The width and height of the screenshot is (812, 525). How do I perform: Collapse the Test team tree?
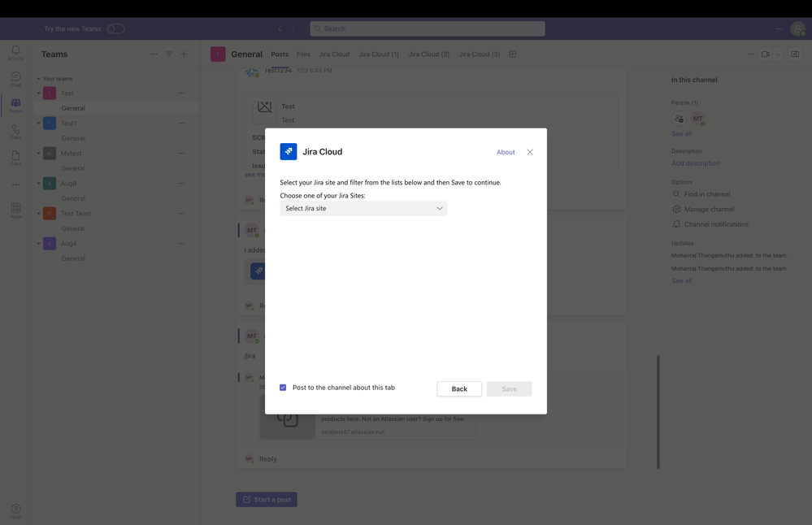[38, 93]
